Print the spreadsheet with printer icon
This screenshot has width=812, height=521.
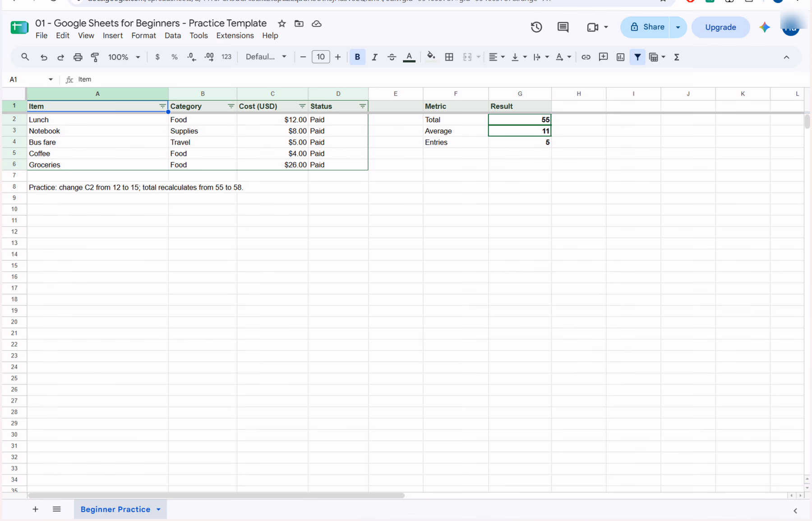coord(78,57)
